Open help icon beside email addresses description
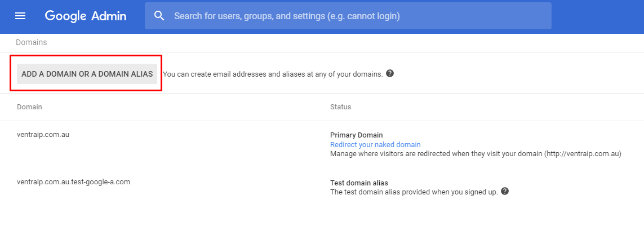 click(390, 74)
